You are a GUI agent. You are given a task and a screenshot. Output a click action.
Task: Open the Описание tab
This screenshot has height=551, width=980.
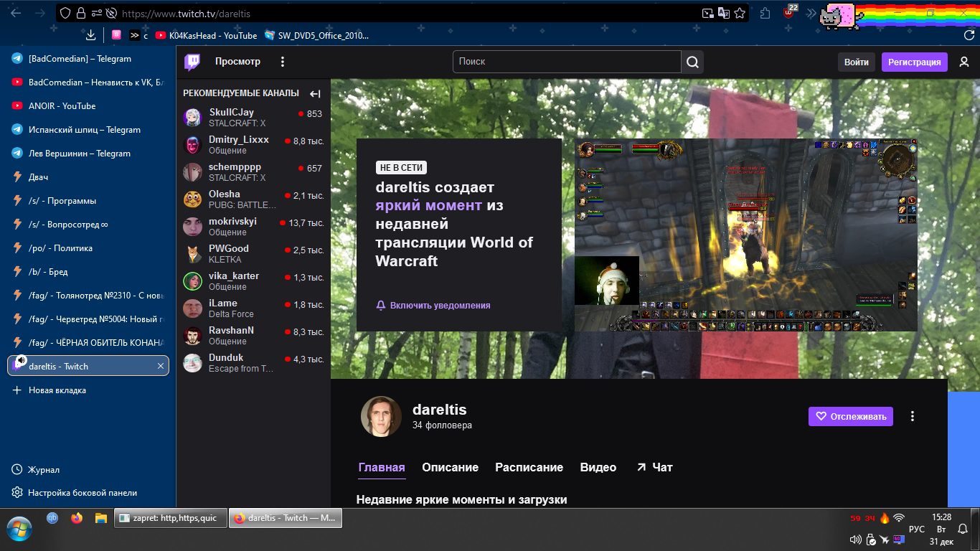(x=451, y=467)
